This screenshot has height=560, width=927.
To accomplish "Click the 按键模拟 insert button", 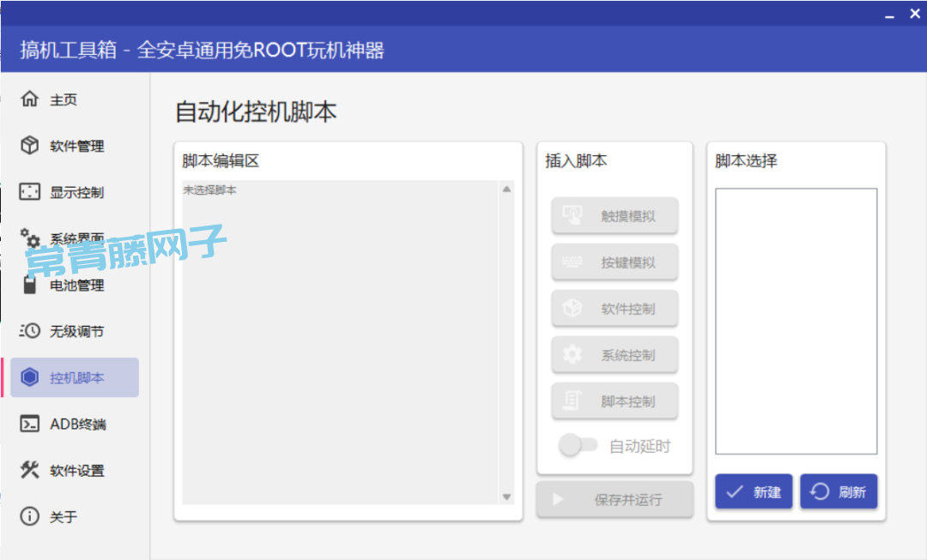I will point(615,262).
